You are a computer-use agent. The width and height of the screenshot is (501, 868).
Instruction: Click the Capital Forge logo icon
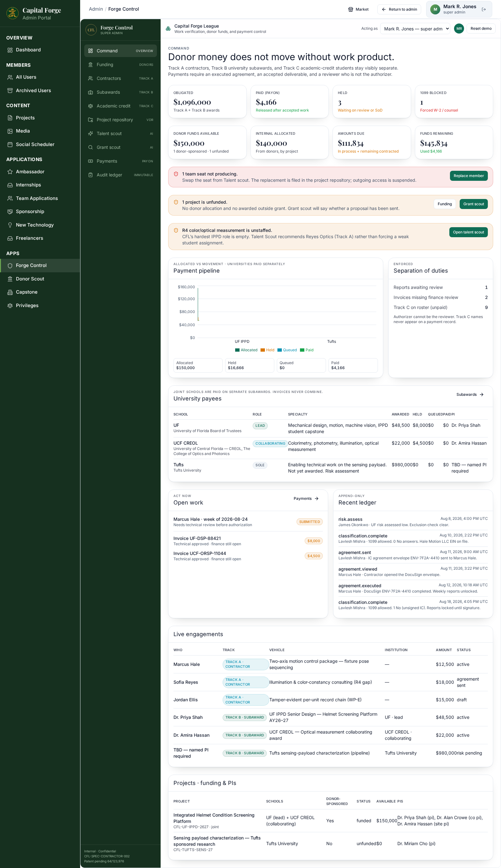coord(13,13)
